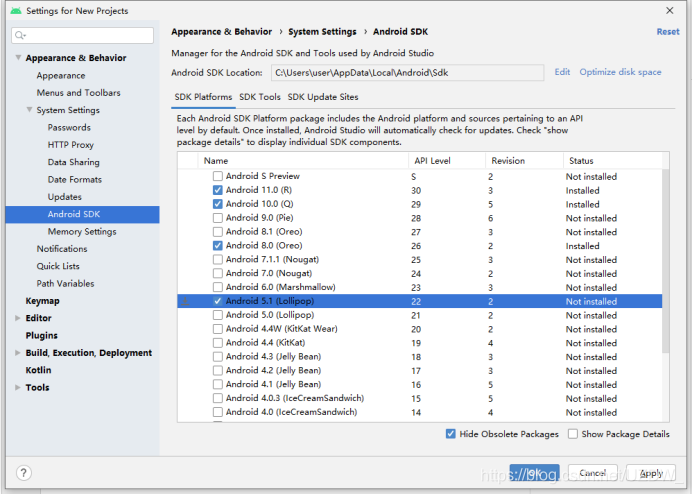Open Plugins settings

click(42, 335)
